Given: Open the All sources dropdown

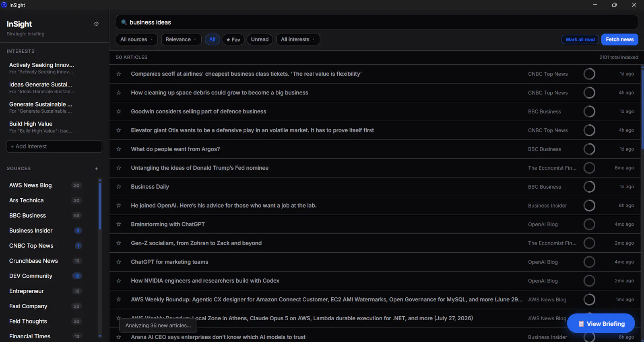Looking at the screenshot, I should [x=137, y=39].
